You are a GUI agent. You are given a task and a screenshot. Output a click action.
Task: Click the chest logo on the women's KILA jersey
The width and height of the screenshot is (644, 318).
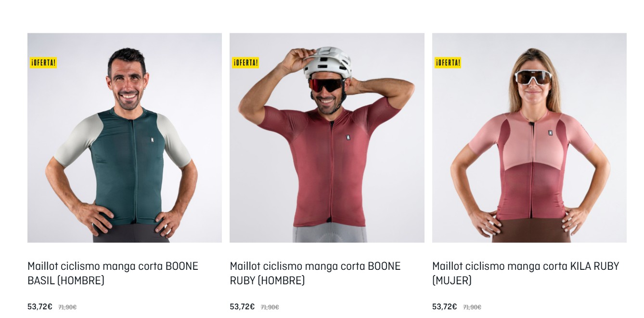coord(550,132)
